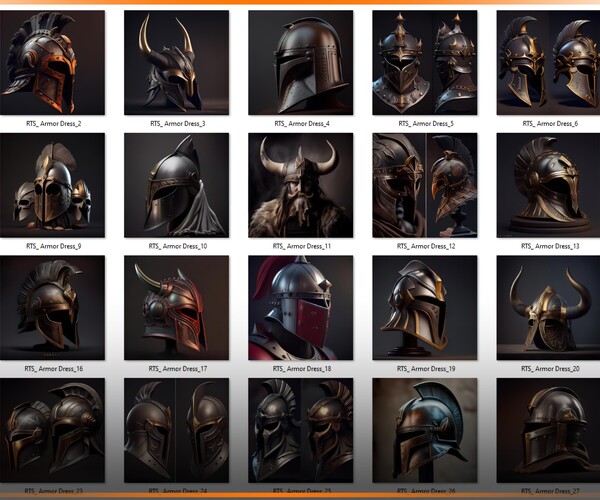Select the RTS_ Armor Dress_6 thumbnail

tap(548, 63)
